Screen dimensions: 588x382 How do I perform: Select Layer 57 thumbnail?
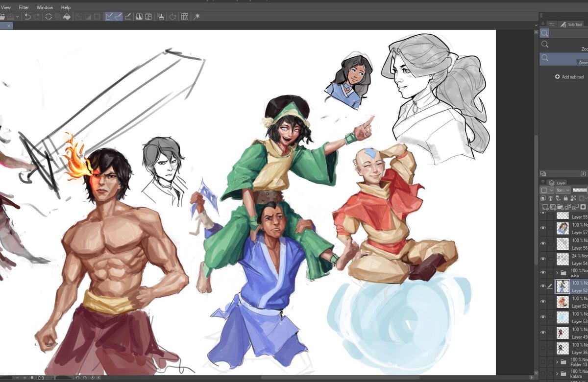coord(563,228)
